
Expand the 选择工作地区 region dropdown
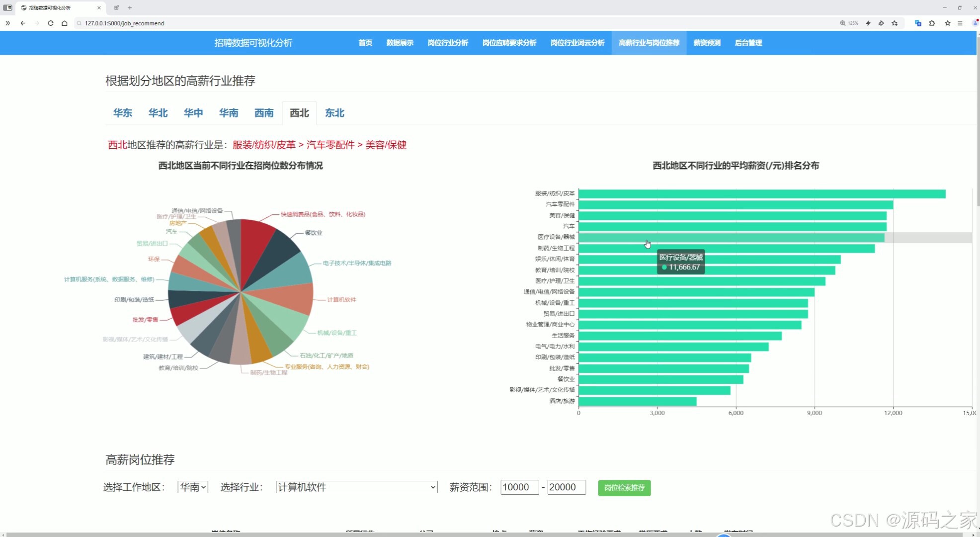tap(193, 487)
